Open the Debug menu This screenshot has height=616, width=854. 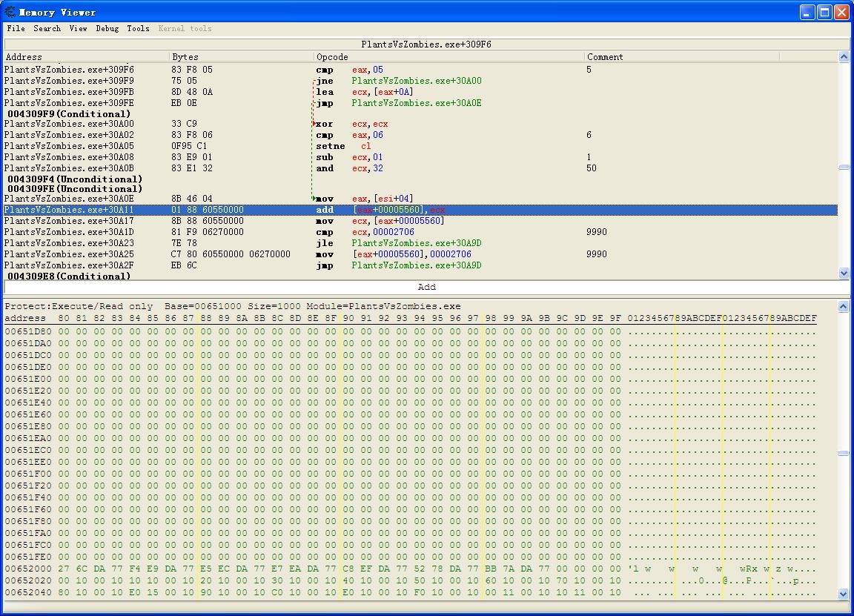pos(107,28)
